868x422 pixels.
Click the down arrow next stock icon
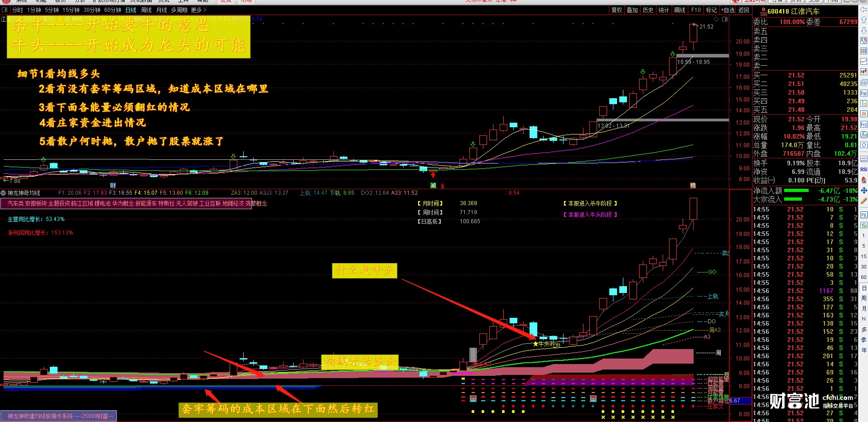pyautogui.click(x=864, y=30)
